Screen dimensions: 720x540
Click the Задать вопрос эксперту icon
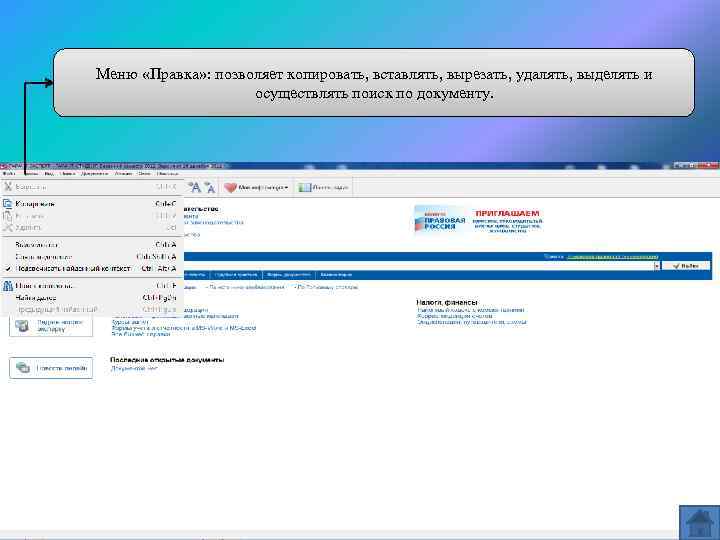tap(22, 326)
